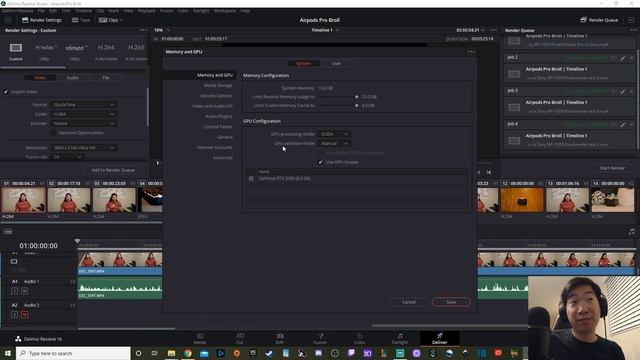
Task: Open the Render Queue panel button
Action: (599, 20)
